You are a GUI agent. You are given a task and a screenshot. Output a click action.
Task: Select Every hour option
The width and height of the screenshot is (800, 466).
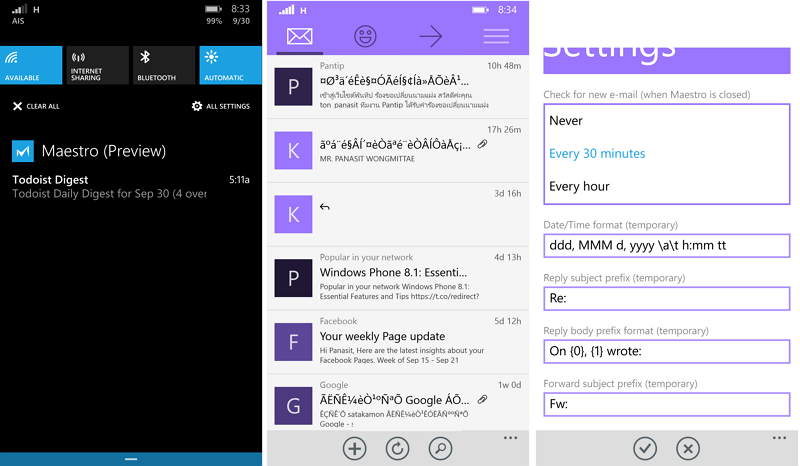click(579, 186)
